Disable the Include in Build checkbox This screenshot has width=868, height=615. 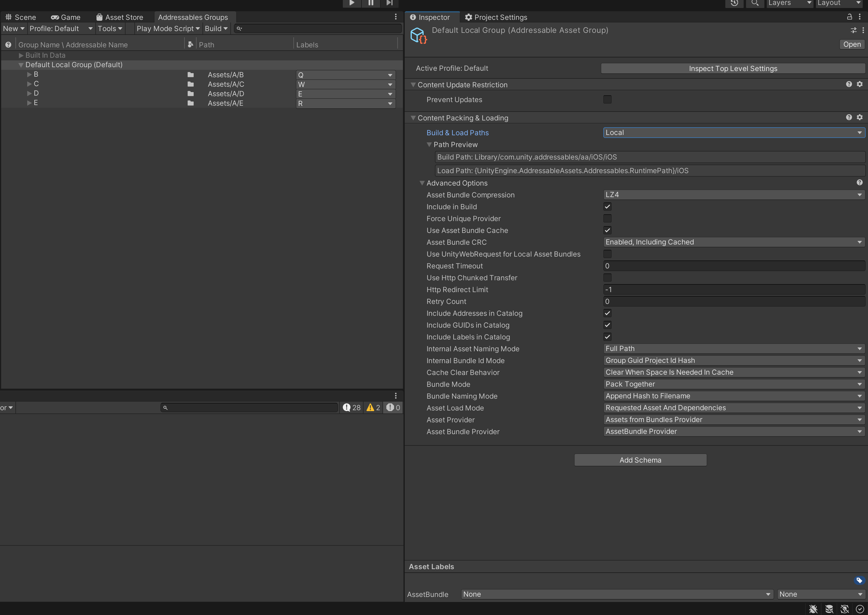[607, 206]
